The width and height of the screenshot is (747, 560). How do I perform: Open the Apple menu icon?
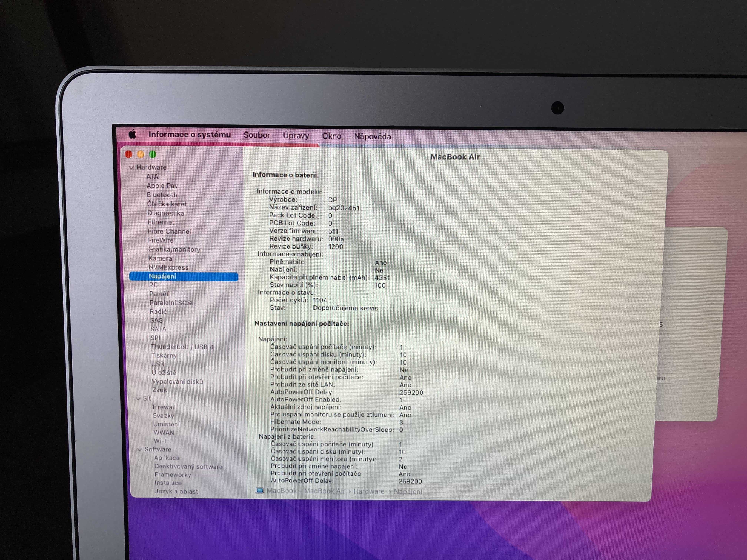(x=132, y=134)
